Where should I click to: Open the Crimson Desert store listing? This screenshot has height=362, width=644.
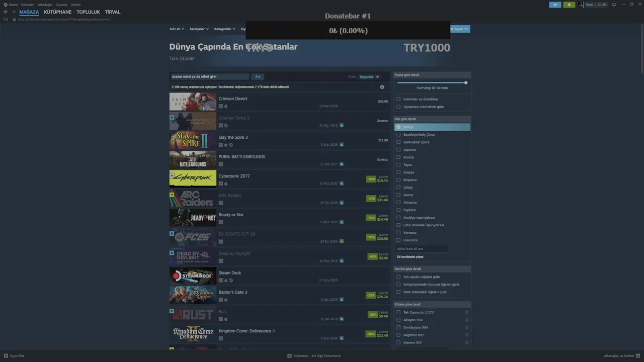(x=279, y=102)
